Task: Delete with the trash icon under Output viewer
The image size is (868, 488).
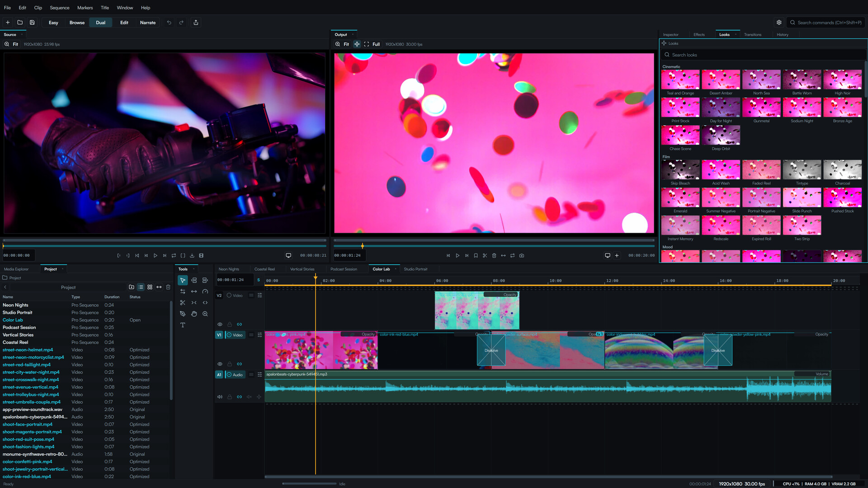Action: pyautogui.click(x=494, y=256)
